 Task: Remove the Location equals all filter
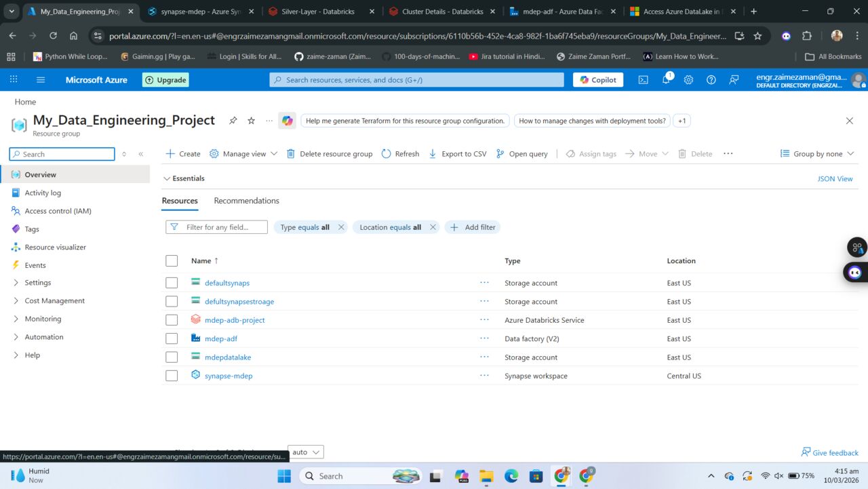pos(433,227)
